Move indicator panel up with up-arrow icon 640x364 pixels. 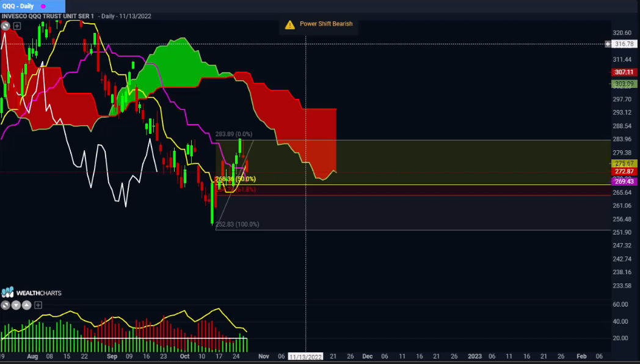26,305
